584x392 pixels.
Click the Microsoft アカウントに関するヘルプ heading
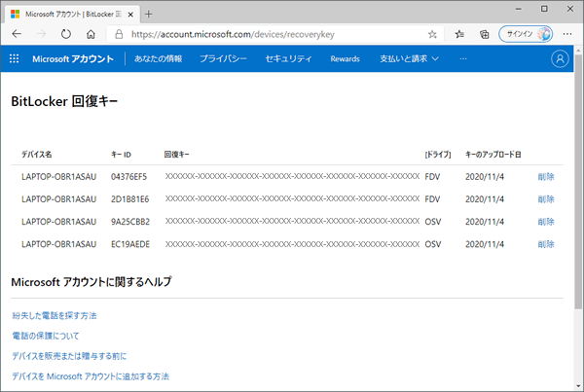91,282
